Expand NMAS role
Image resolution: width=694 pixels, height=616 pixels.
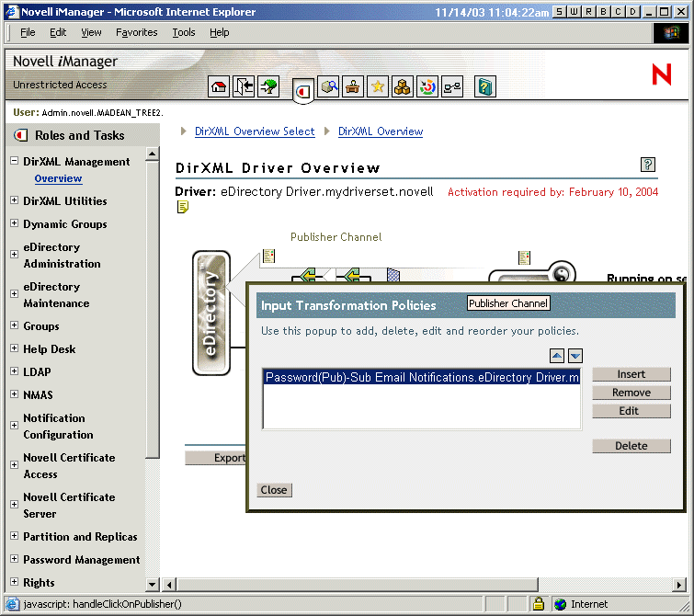point(14,394)
